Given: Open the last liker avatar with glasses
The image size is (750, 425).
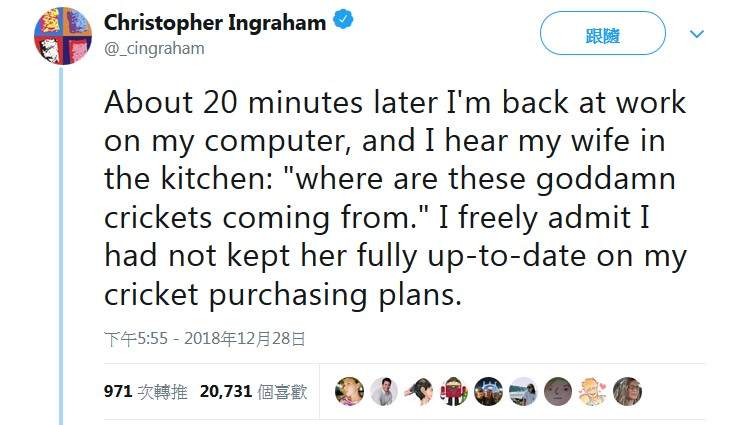Looking at the screenshot, I should tap(627, 392).
